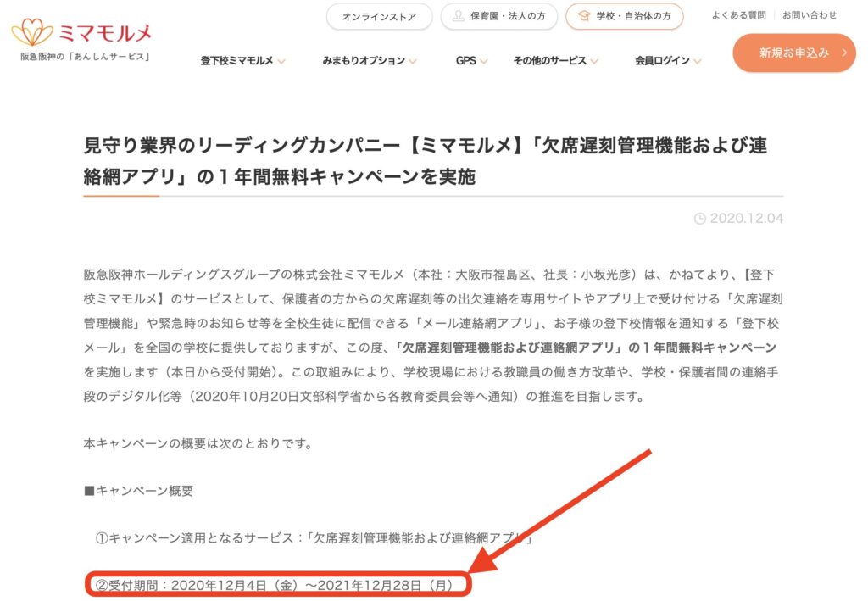Expand the 登下校ミマモルメ menu
The image size is (868, 601).
[242, 61]
